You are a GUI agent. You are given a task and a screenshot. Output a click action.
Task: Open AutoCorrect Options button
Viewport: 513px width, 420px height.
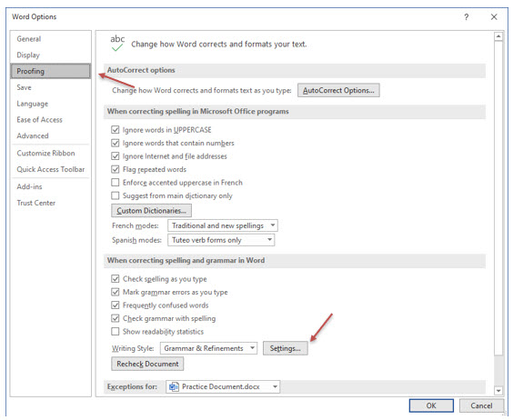tap(338, 90)
